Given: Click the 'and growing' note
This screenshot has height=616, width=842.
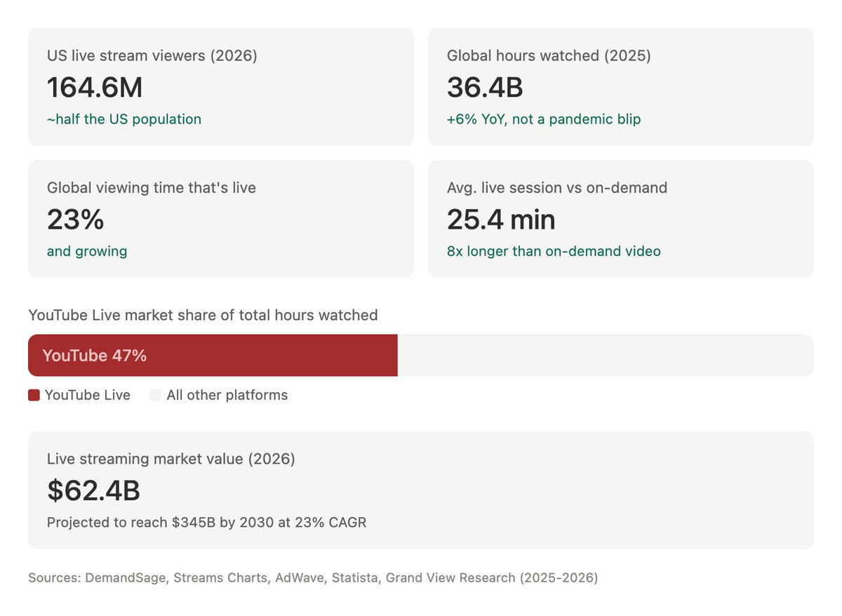Looking at the screenshot, I should point(87,251).
